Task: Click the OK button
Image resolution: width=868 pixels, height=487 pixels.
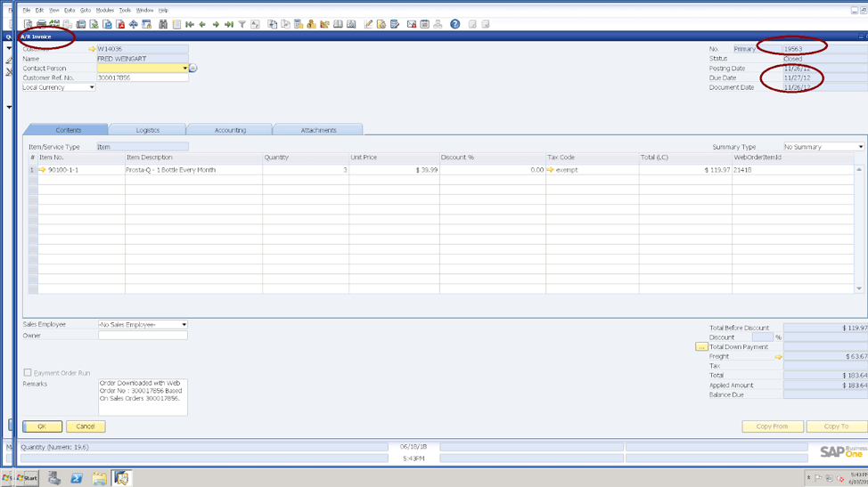Action: pos(42,426)
